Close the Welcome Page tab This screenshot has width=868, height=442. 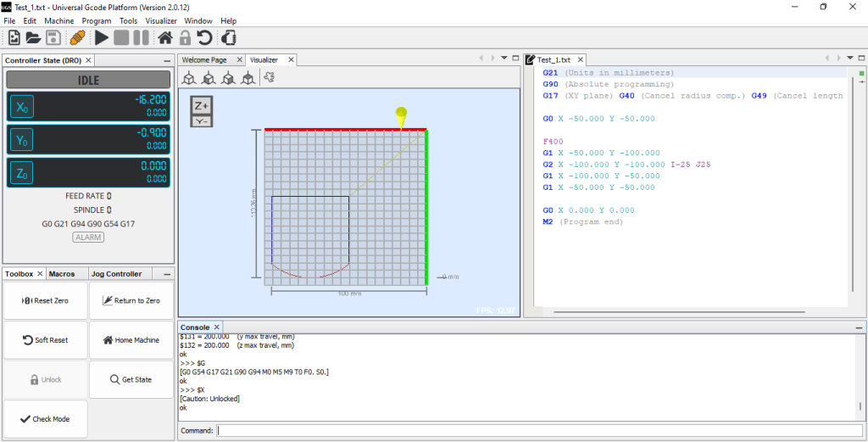(x=239, y=60)
